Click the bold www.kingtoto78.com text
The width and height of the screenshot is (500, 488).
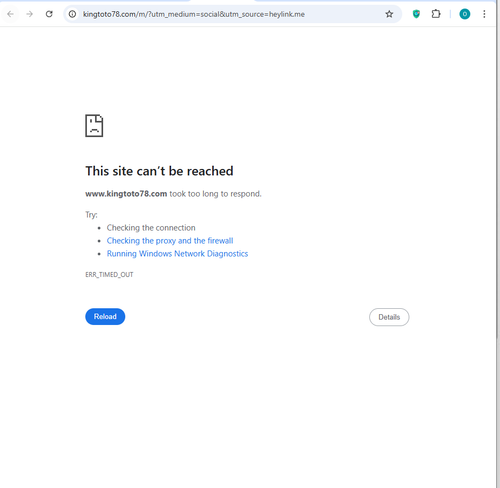(126, 194)
